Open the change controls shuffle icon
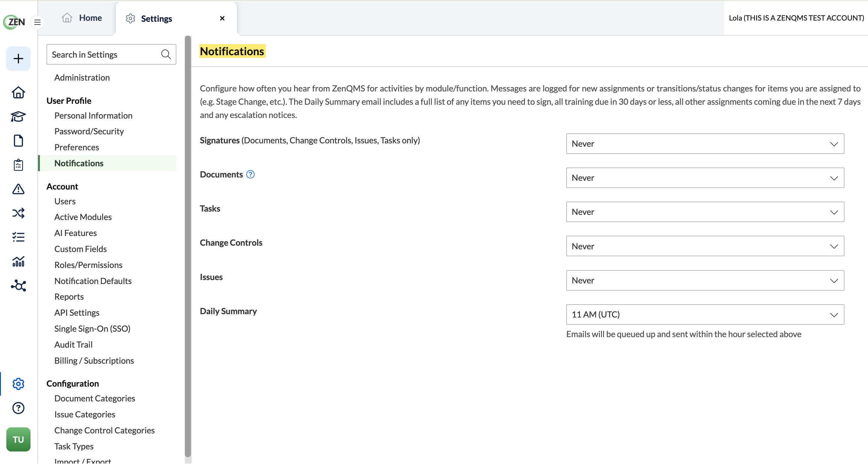The width and height of the screenshot is (868, 469). click(x=18, y=213)
